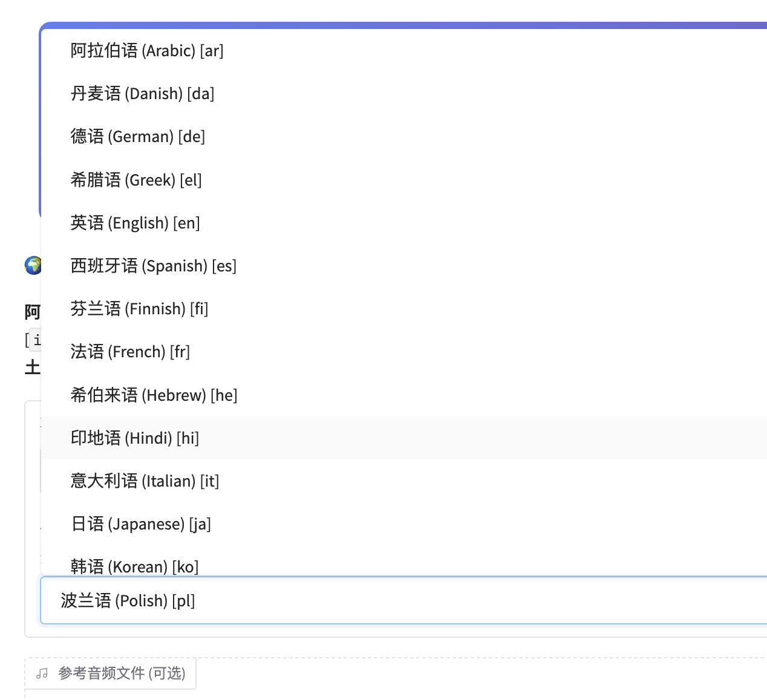Select the Hebrew [he] option
767x700 pixels.
pyautogui.click(x=154, y=395)
